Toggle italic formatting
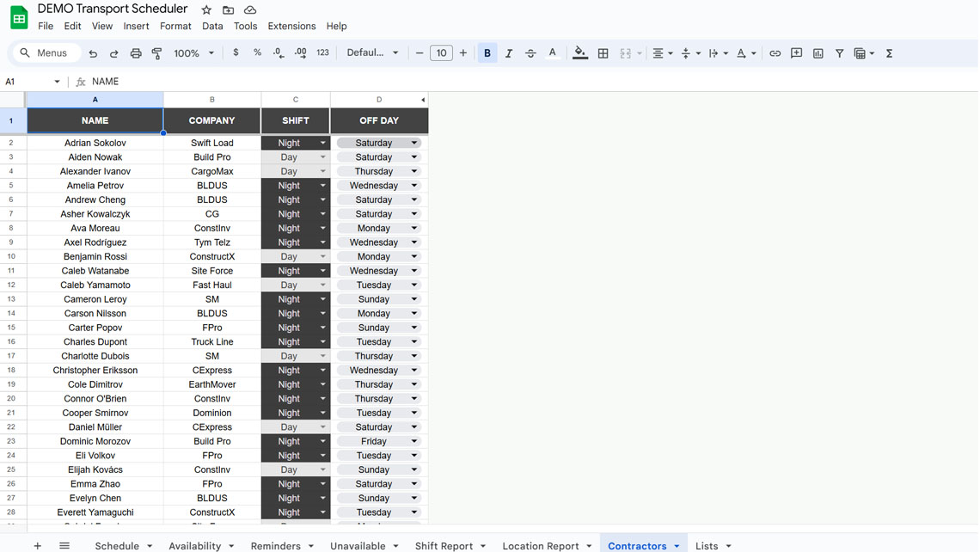This screenshot has height=552, width=980. pyautogui.click(x=509, y=53)
